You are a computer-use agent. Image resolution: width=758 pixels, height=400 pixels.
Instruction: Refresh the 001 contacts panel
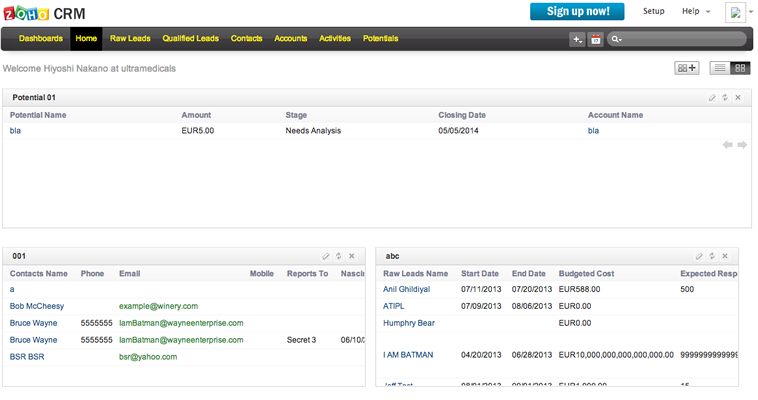pyautogui.click(x=339, y=257)
